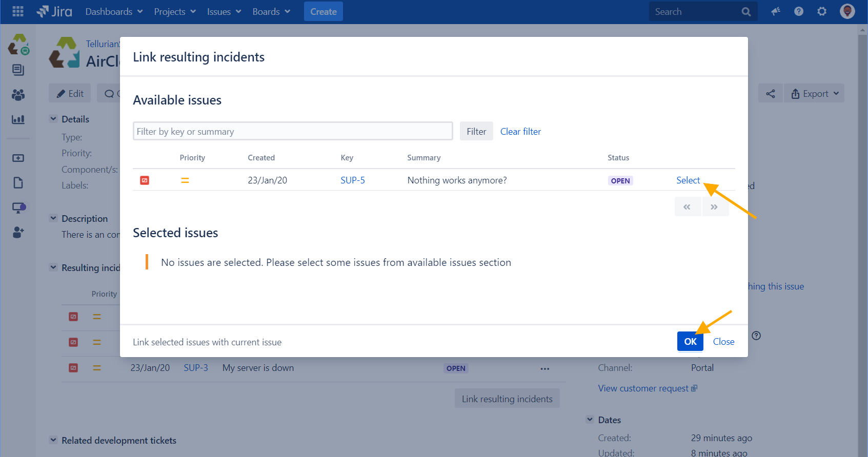This screenshot has width=868, height=457.
Task: Click the share icon next to Export
Action: (x=770, y=94)
